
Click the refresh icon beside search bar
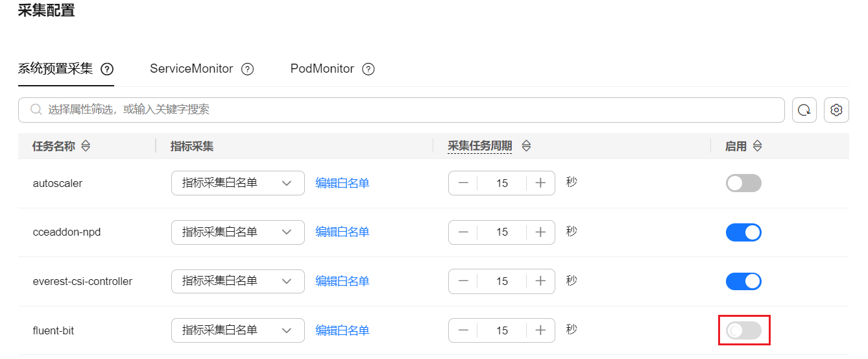tap(804, 110)
